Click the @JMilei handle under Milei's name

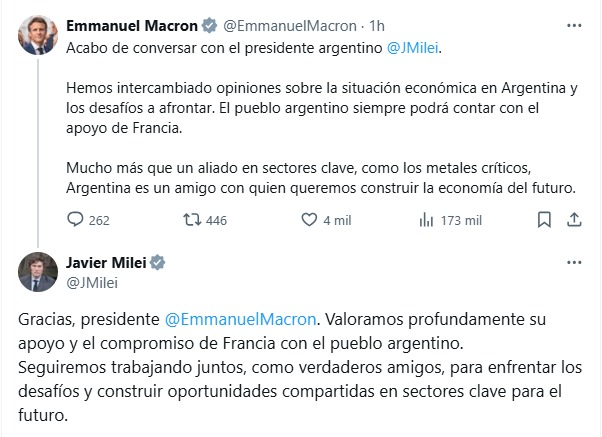pos(89,282)
